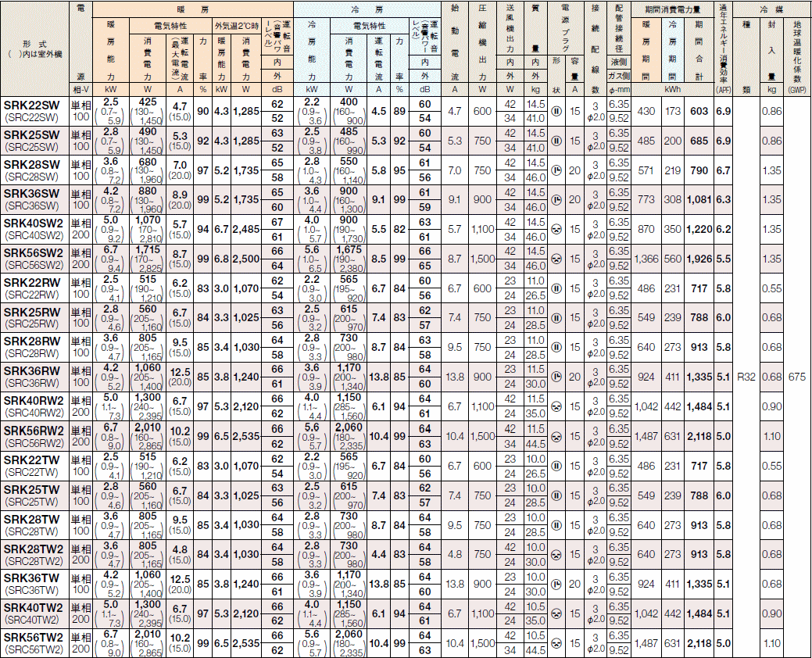This screenshot has width=812, height=658.
Task: Select seasonal total 1,926 for SRK56SW2
Action: (699, 259)
